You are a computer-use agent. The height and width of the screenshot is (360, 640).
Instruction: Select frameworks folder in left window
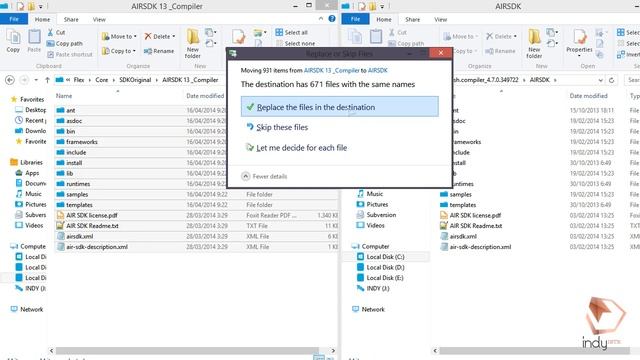[x=82, y=142]
